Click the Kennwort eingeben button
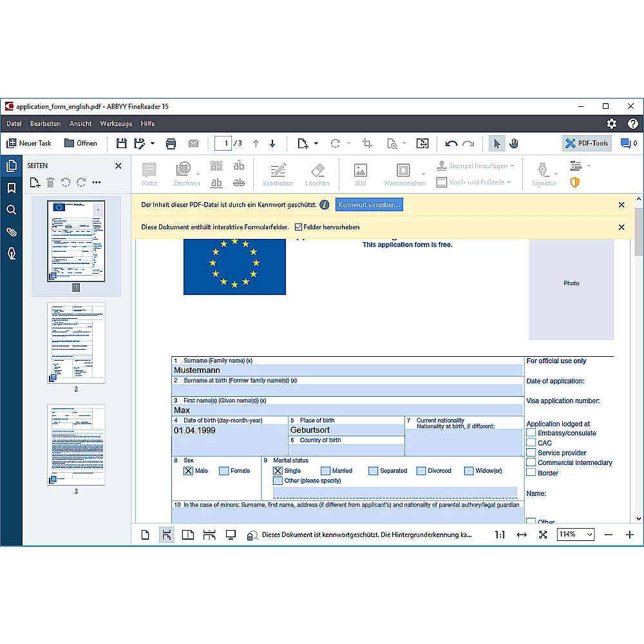 [x=369, y=205]
